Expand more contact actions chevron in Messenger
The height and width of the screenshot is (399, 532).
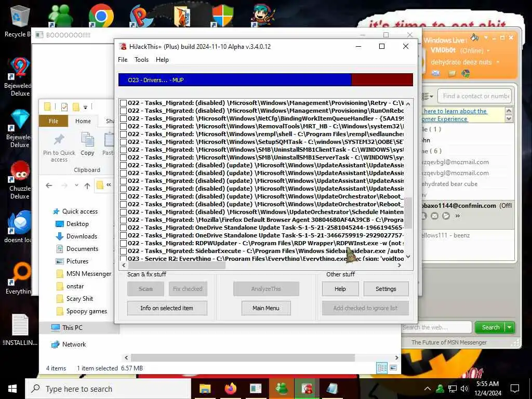pos(457,216)
